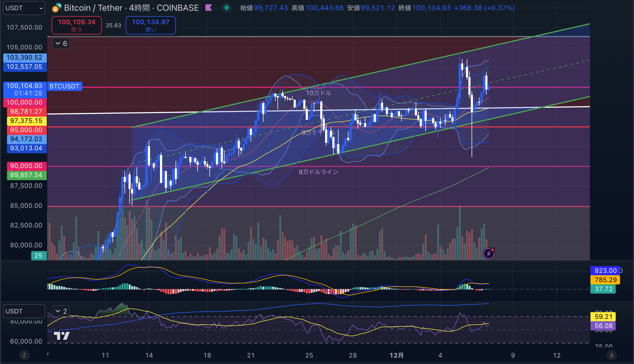Screen dimensions: 634x364
Task: Click the current price 100,104.93 label
Action: pyautogui.click(x=25, y=90)
